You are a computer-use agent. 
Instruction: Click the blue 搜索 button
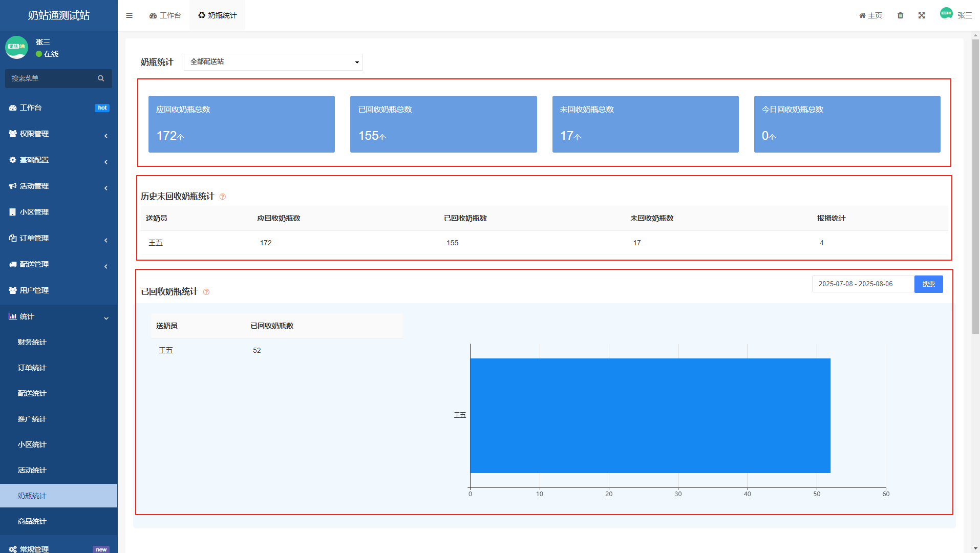(x=928, y=284)
